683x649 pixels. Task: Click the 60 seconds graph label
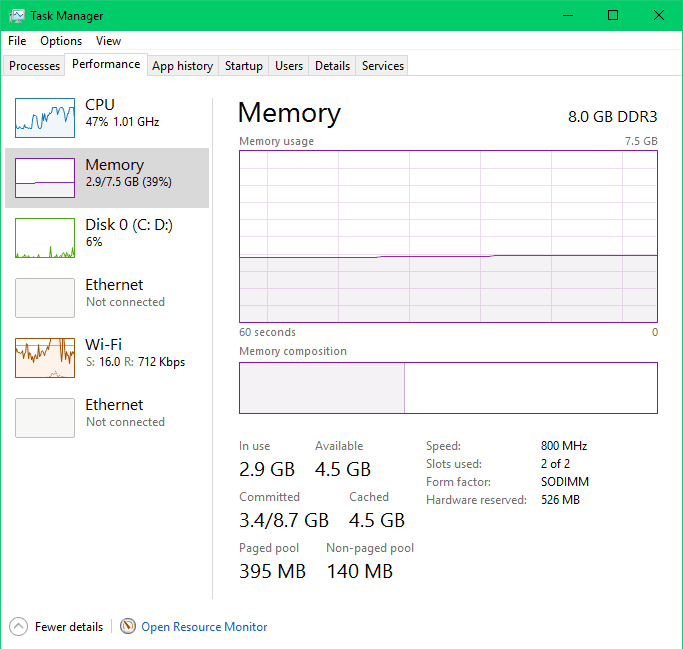267,332
